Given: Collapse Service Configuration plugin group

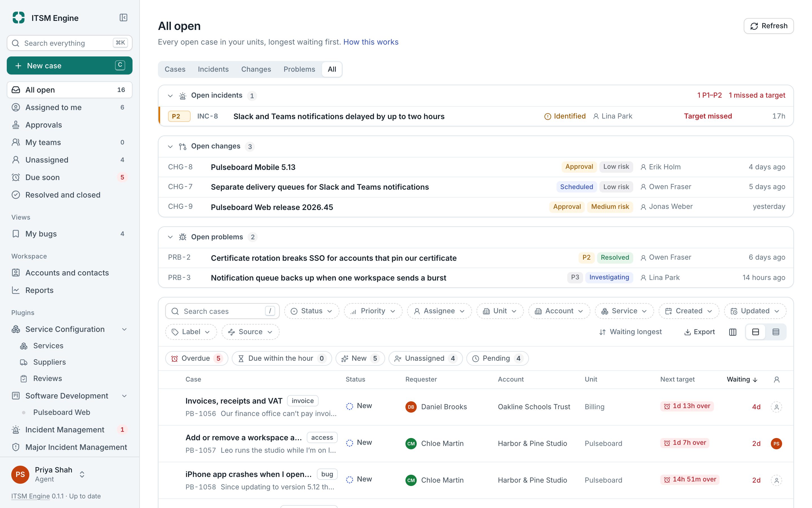Looking at the screenshot, I should pyautogui.click(x=125, y=329).
